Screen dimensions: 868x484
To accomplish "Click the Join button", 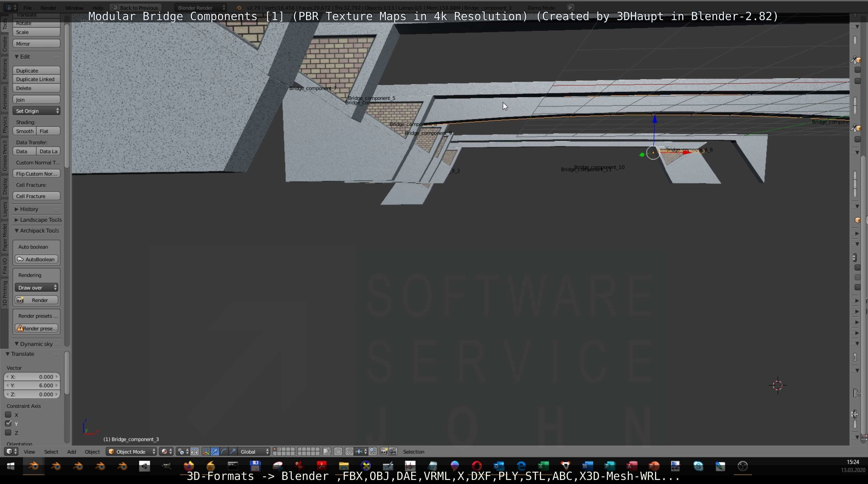I will point(36,100).
